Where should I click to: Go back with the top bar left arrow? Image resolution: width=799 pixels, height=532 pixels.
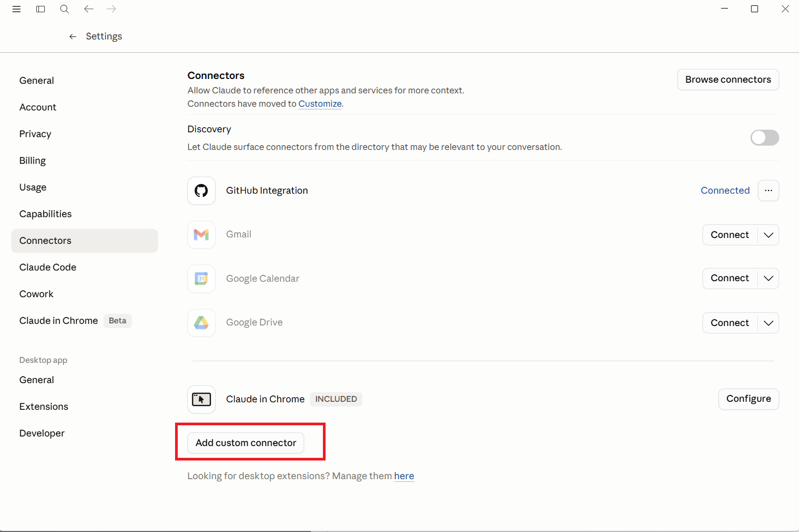click(x=89, y=9)
